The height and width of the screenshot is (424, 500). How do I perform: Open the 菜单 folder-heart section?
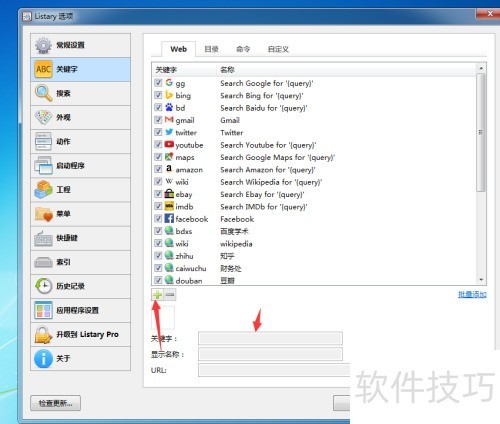click(x=80, y=214)
